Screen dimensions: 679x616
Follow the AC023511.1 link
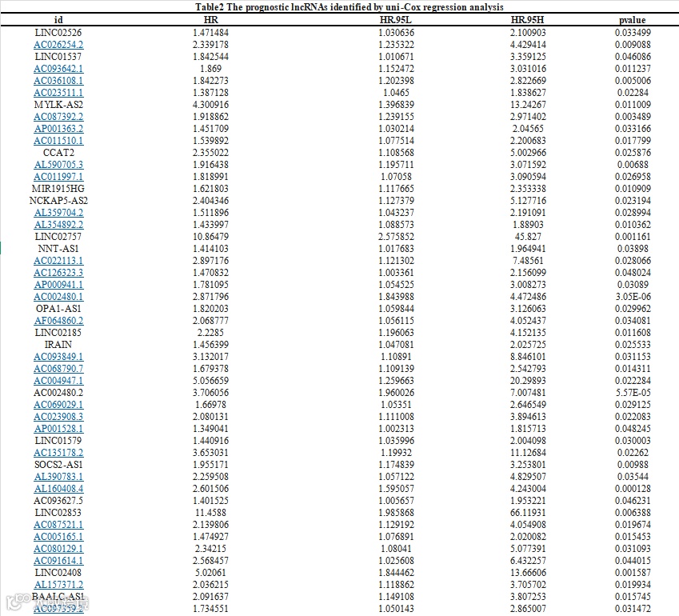tap(58, 93)
